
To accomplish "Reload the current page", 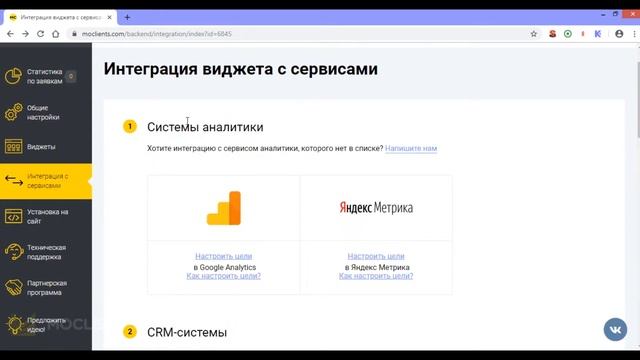I will click(40, 34).
